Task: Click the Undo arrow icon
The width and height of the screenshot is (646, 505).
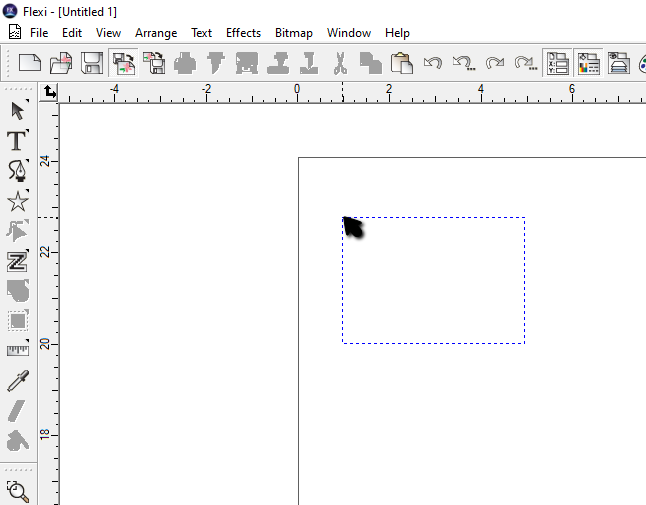Action: 432,64
